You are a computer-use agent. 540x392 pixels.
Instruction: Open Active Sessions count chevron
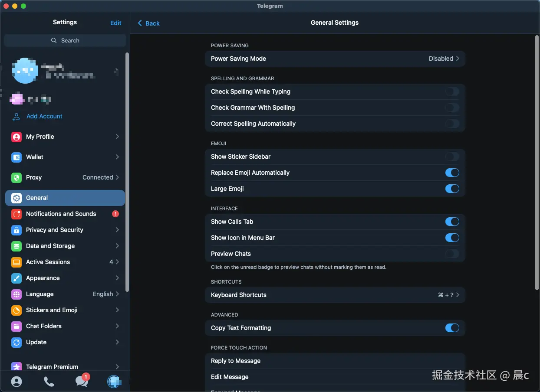(x=117, y=262)
